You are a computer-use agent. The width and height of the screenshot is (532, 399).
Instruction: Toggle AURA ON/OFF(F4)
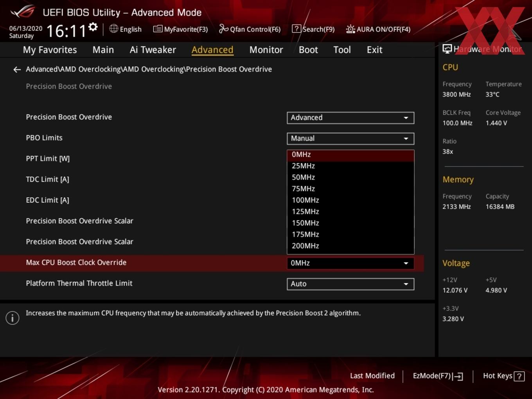[x=378, y=29]
